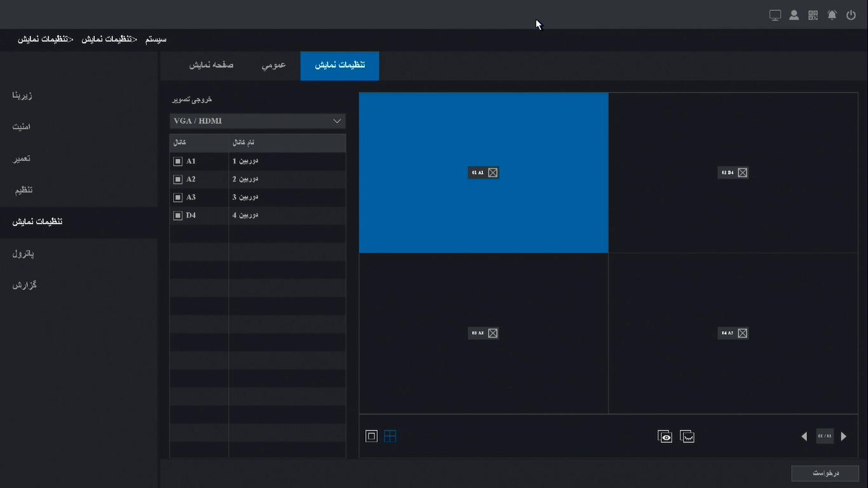Viewport: 868px width, 488px height.
Task: Toggle checkbox for channel D4
Action: [x=178, y=215]
